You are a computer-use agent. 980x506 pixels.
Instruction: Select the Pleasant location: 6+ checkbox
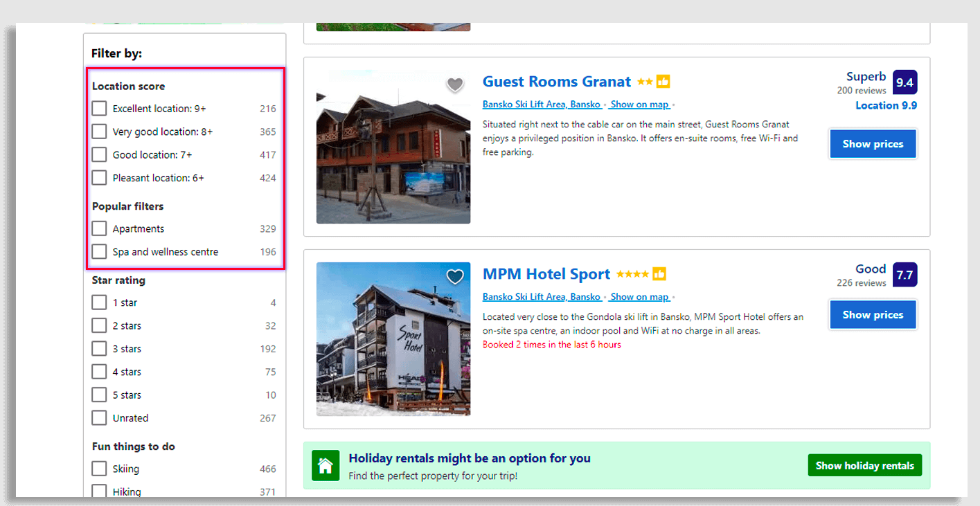pyautogui.click(x=100, y=178)
